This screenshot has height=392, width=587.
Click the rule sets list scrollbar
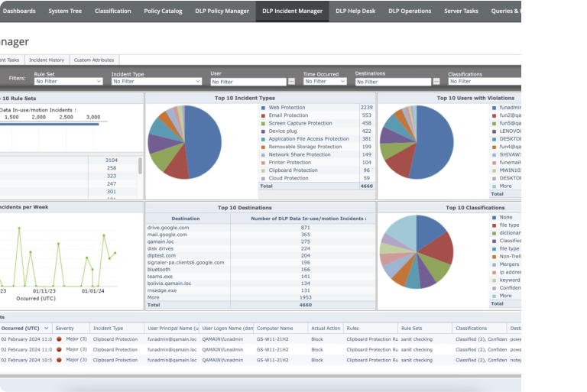[x=140, y=166]
